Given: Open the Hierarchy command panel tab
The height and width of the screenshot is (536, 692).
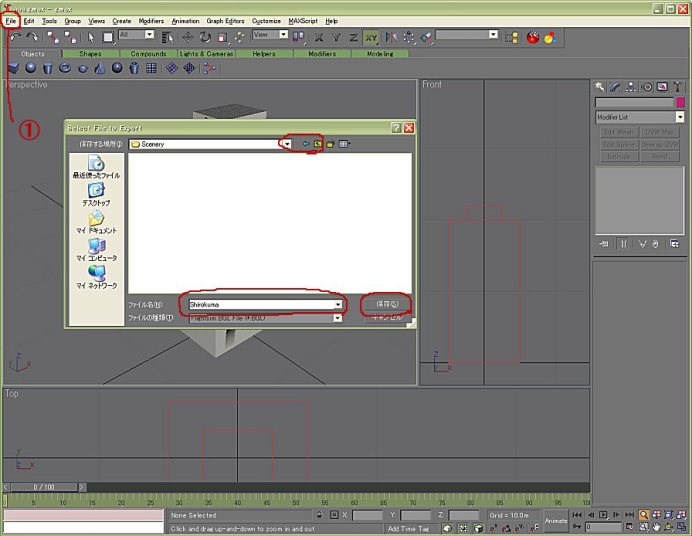Looking at the screenshot, I should click(631, 87).
